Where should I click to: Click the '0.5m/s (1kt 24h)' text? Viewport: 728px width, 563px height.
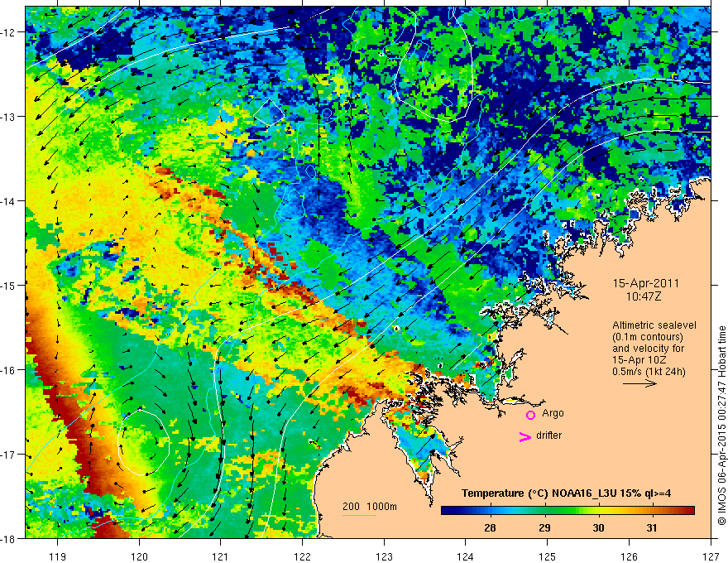(x=649, y=372)
